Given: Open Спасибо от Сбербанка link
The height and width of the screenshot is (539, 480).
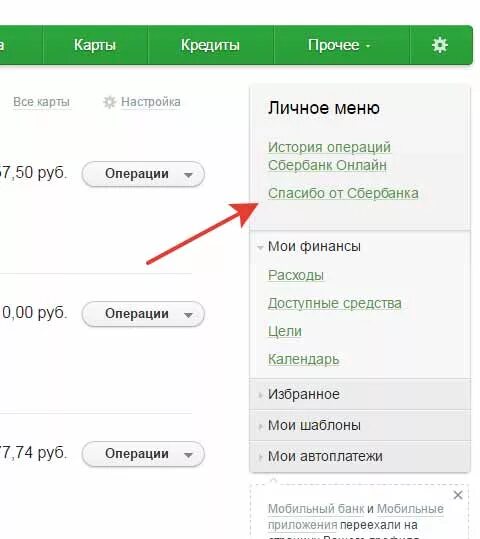Looking at the screenshot, I should [343, 193].
